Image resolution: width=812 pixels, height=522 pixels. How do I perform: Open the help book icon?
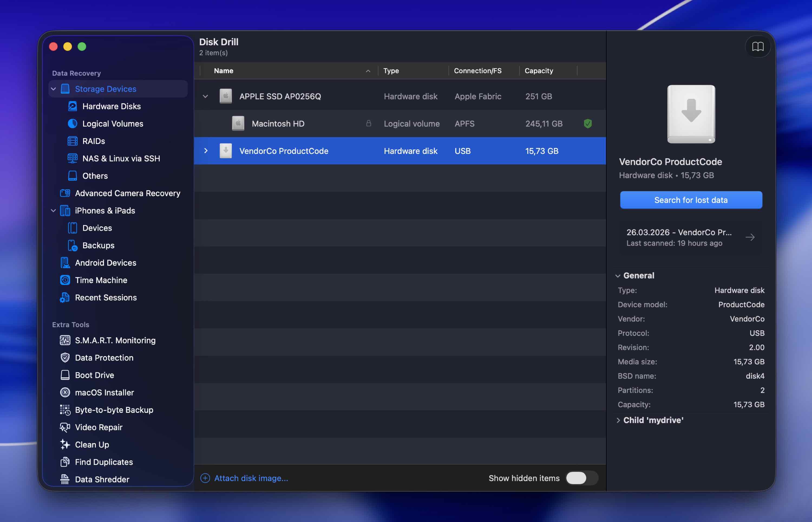coord(758,46)
